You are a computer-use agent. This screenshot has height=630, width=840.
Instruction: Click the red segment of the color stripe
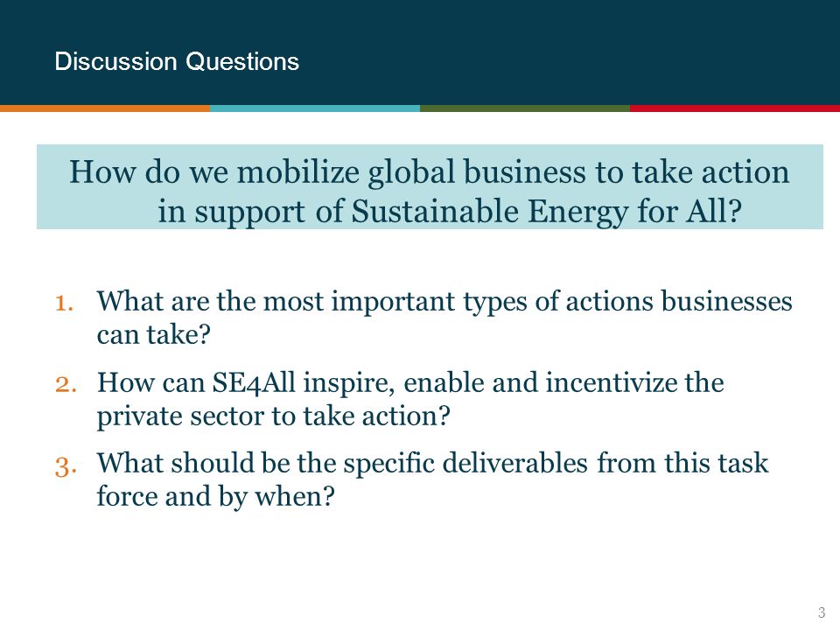(735, 108)
